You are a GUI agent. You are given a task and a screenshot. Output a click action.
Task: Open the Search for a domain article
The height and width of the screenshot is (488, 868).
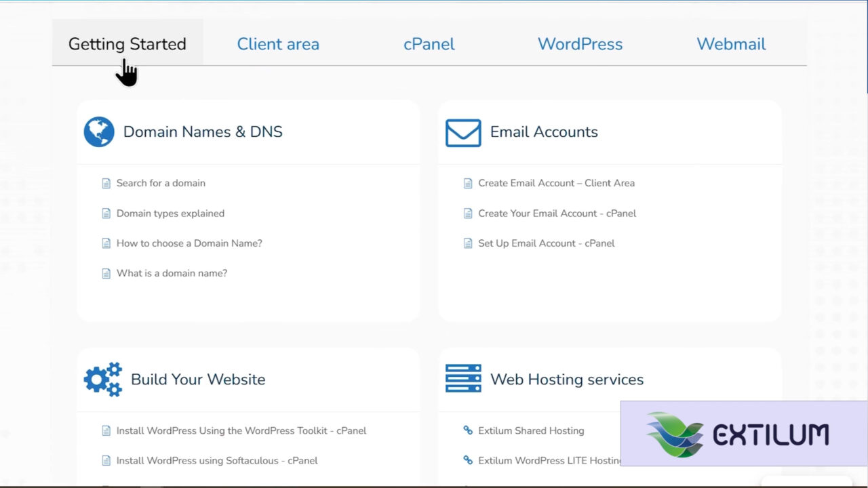161,182
